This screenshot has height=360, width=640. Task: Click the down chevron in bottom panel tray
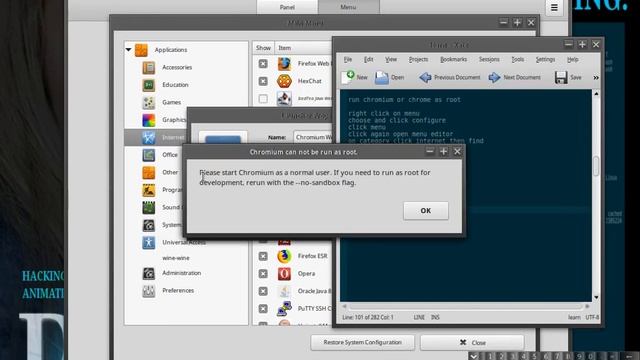tap(473, 356)
